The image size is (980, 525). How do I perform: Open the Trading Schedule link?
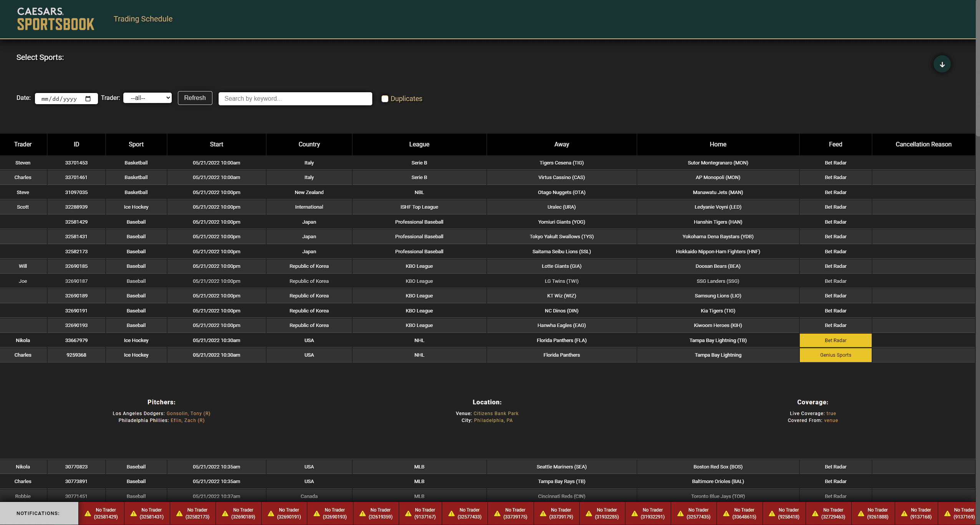pyautogui.click(x=143, y=19)
